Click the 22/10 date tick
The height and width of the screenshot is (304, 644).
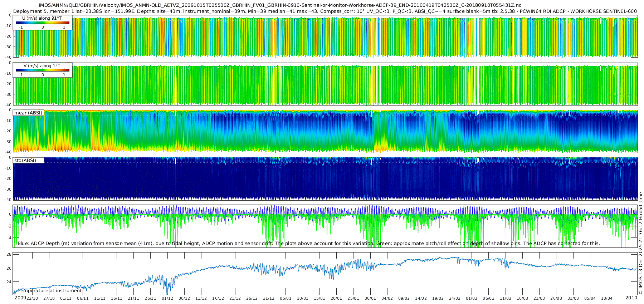[x=32, y=298]
